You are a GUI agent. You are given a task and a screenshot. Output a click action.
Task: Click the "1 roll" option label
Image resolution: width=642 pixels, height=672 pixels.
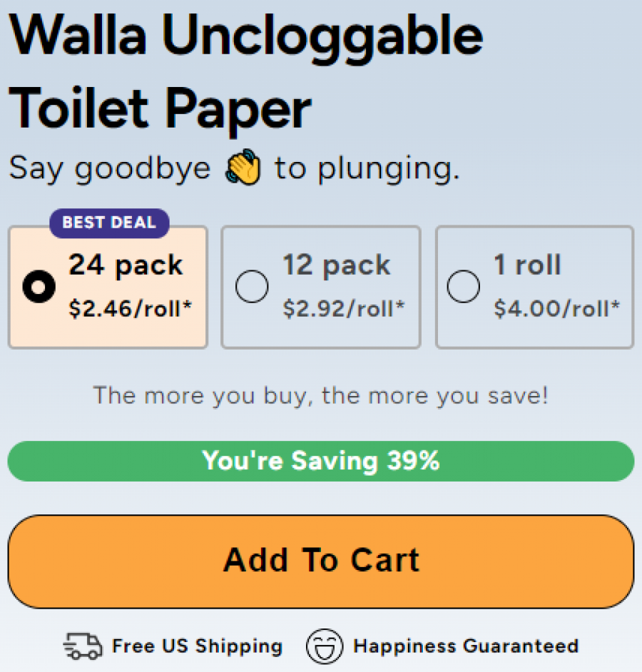[527, 265]
